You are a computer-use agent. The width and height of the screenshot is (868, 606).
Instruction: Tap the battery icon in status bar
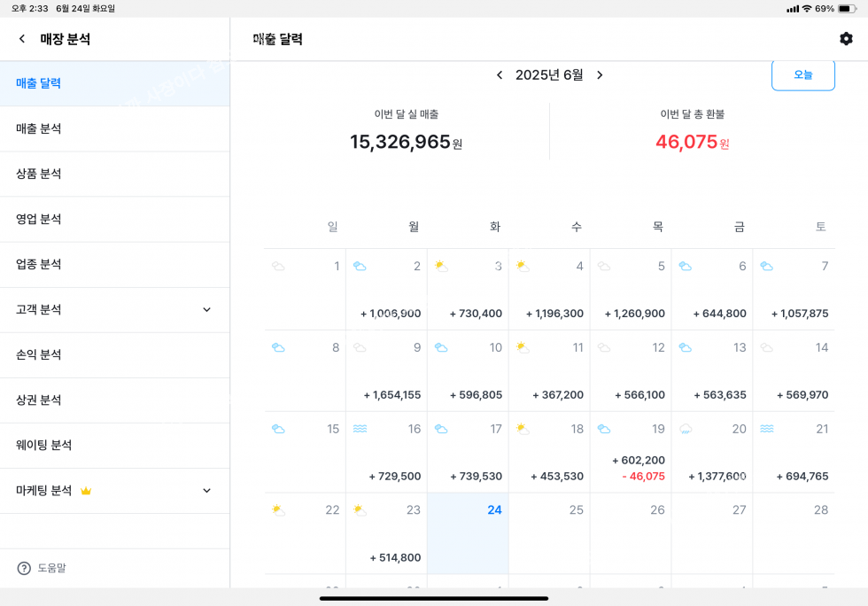point(847,9)
